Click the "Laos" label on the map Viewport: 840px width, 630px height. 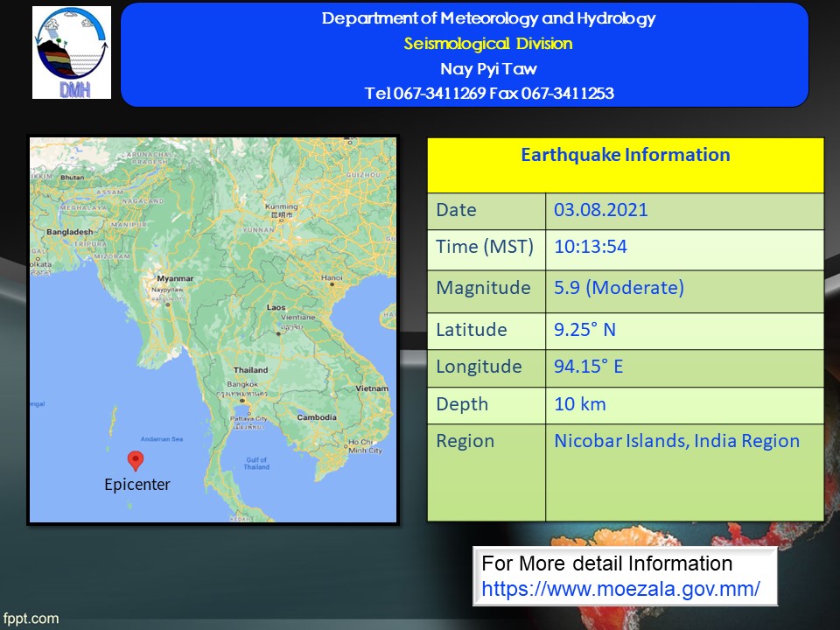tap(276, 307)
